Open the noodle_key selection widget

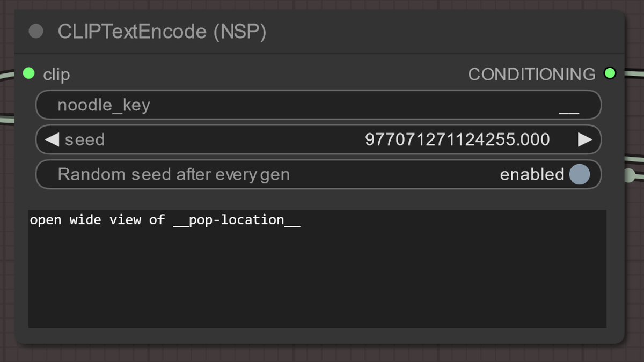point(318,105)
